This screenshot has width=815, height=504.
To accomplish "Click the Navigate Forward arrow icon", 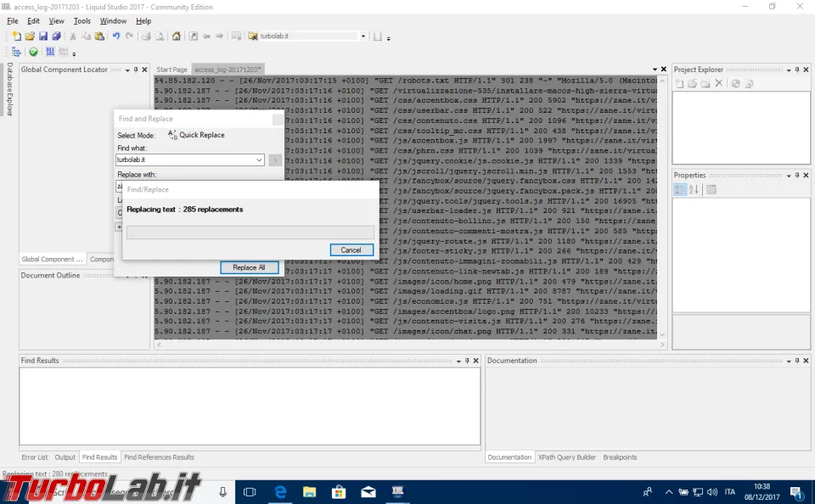I will [219, 36].
